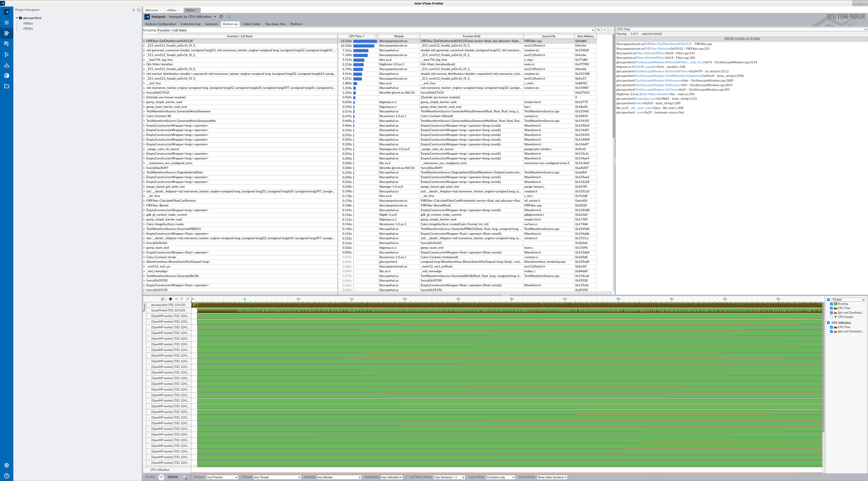Toggle the Running checkbox in legend

click(x=831, y=304)
